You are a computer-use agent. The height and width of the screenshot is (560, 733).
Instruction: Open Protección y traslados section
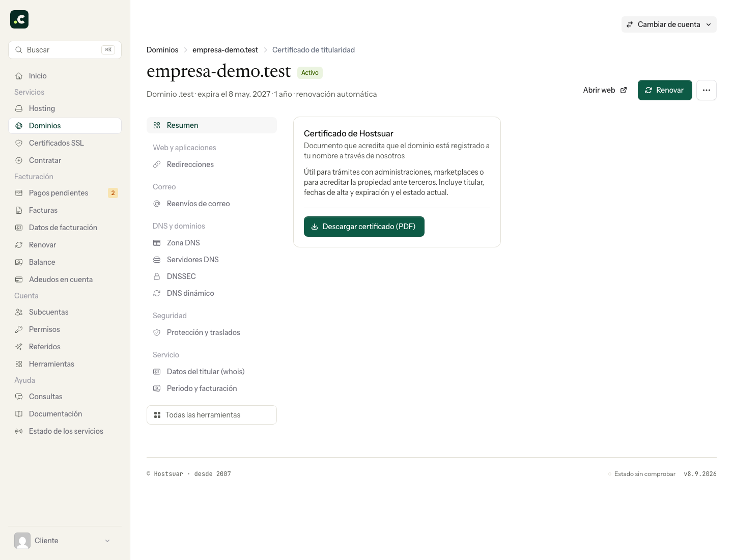[212, 332]
